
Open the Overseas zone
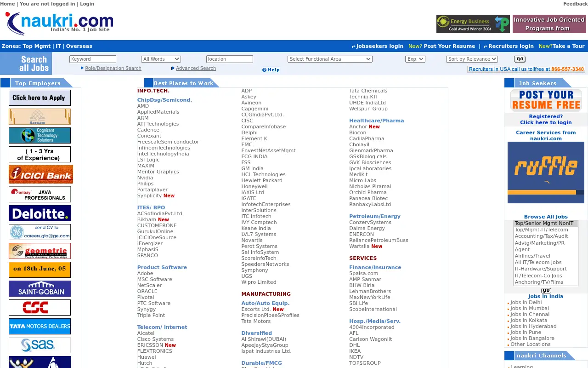(x=79, y=46)
